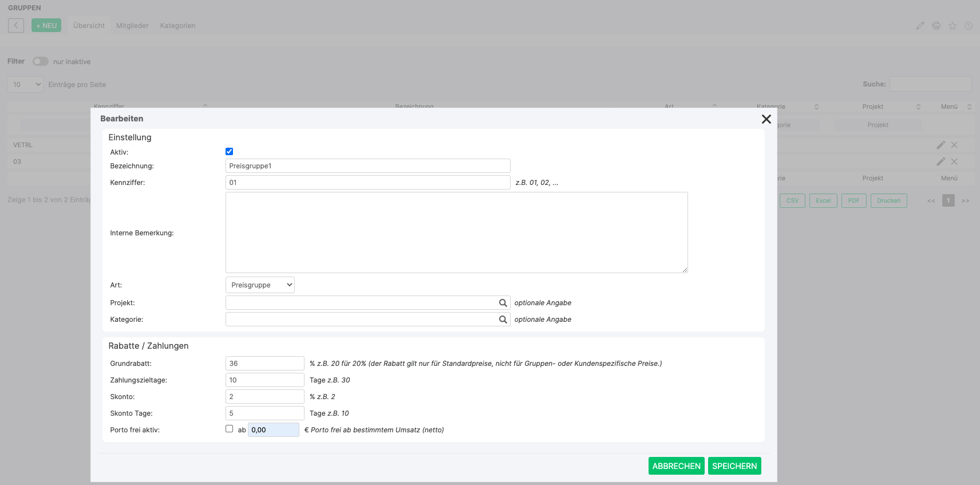Click the printer icon in top toolbar

click(936, 26)
